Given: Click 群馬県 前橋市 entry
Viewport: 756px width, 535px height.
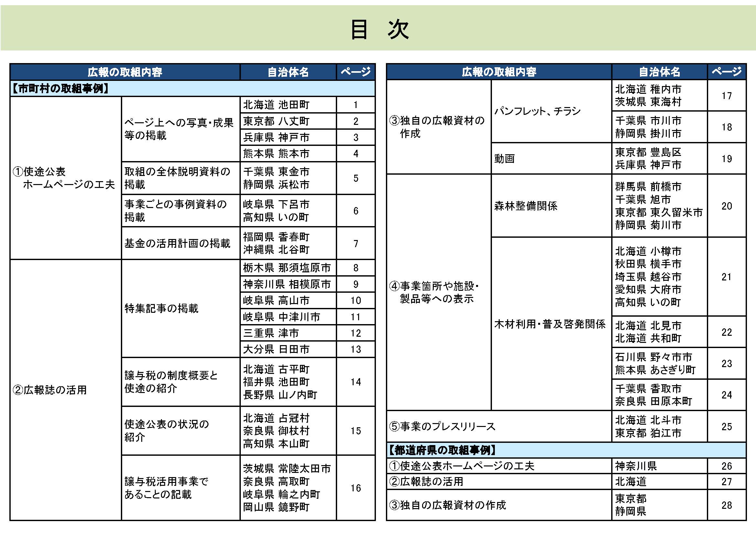Looking at the screenshot, I should coord(648,187).
